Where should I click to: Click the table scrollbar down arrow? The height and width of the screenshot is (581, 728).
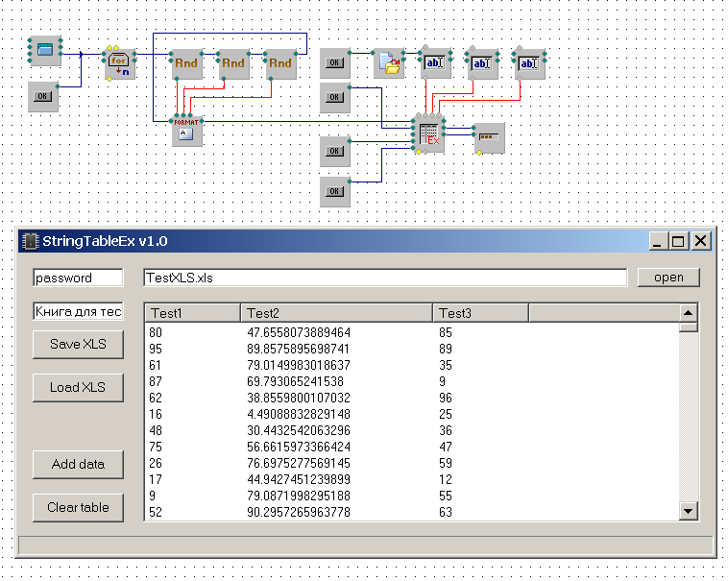(688, 512)
